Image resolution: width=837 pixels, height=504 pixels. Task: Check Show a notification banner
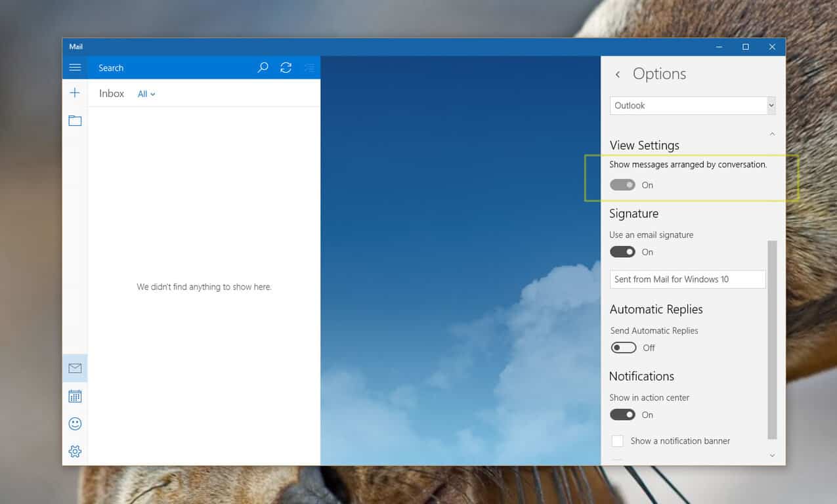pos(617,441)
